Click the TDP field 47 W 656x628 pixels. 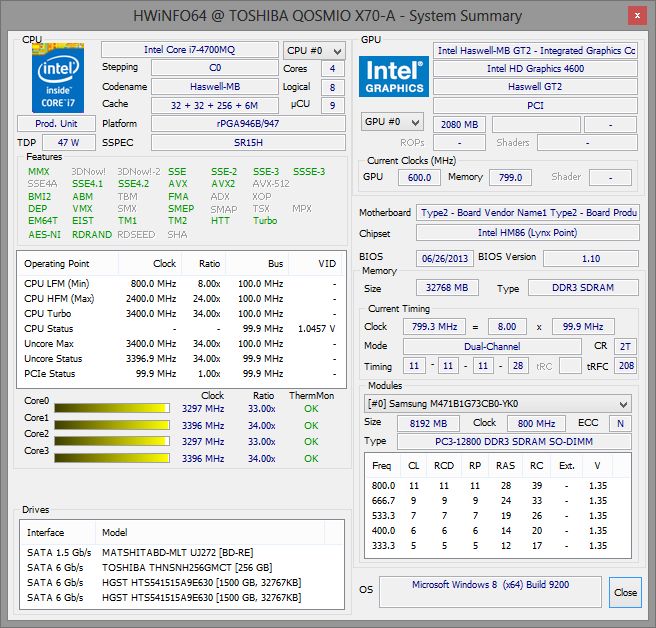click(69, 143)
